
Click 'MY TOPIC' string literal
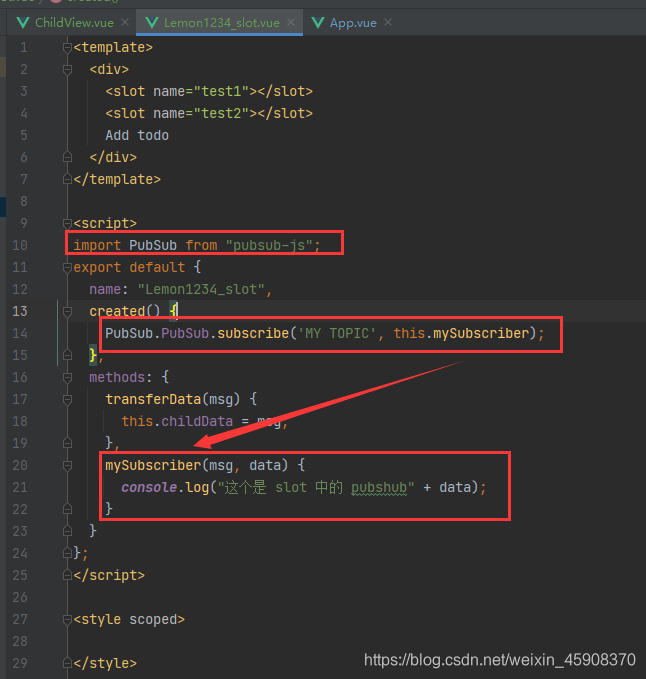336,333
